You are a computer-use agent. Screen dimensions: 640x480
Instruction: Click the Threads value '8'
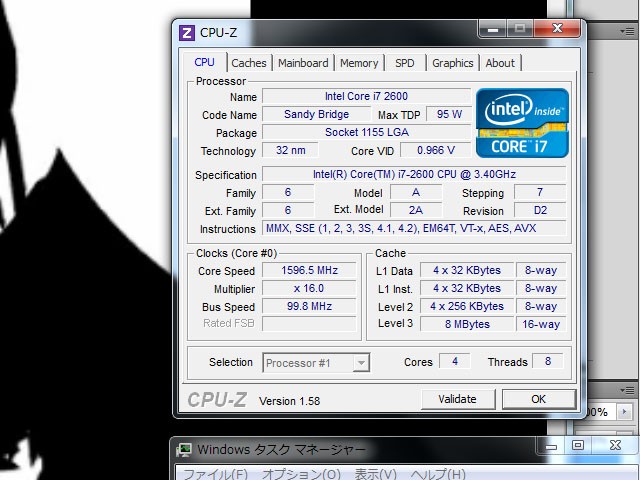click(548, 361)
